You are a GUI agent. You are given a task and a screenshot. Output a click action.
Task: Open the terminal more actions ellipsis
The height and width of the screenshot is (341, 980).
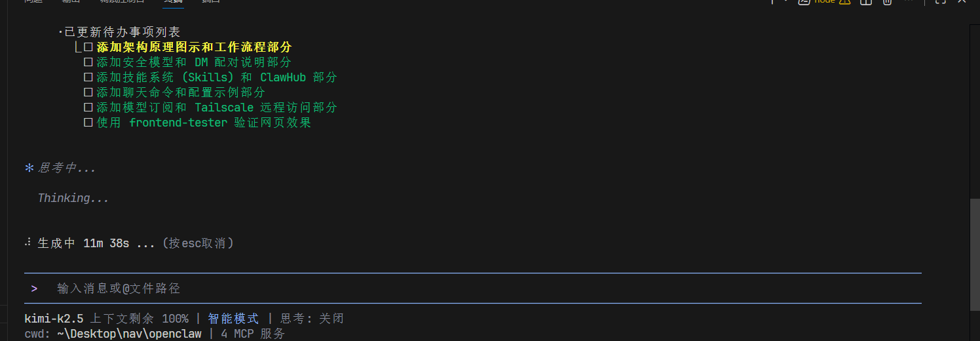909,2
